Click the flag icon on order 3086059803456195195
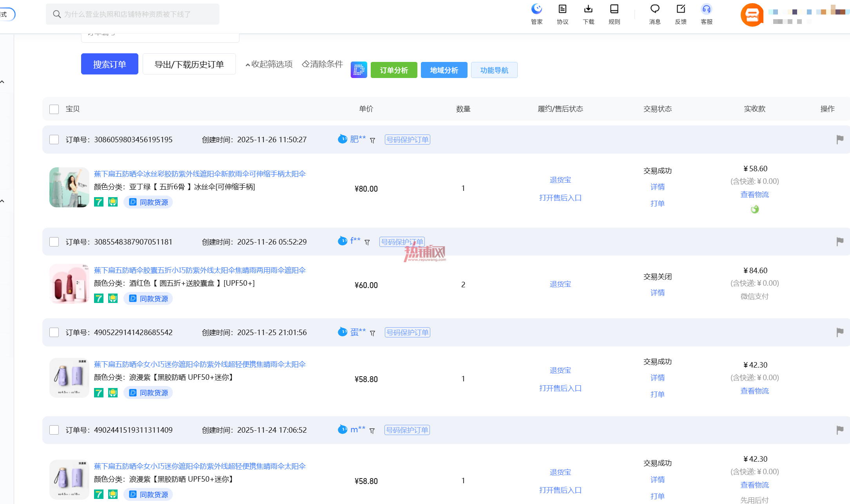This screenshot has height=504, width=850. pos(839,140)
